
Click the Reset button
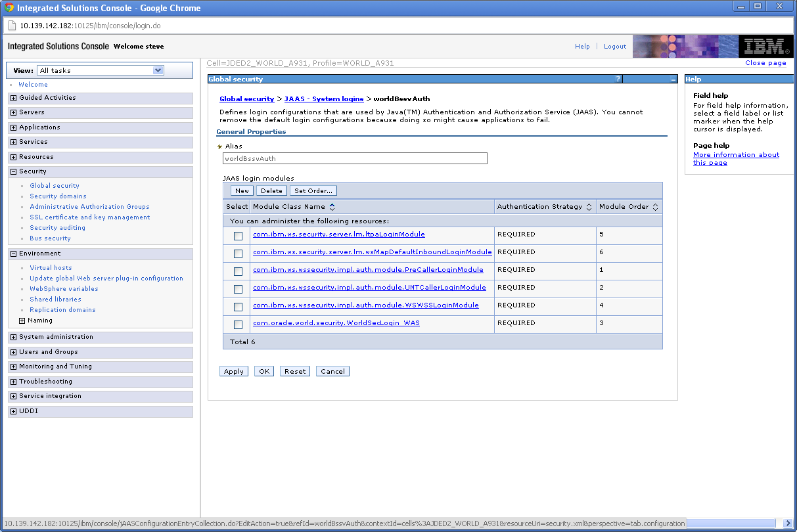(295, 371)
